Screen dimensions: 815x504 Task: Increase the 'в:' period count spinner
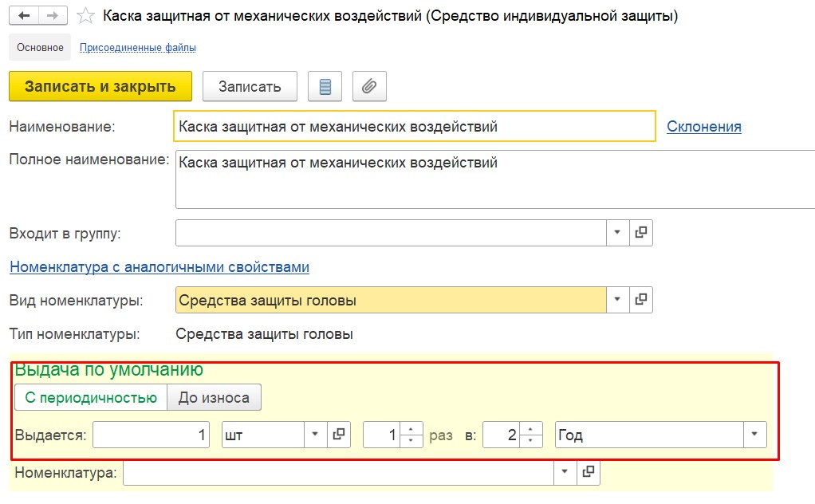click(x=530, y=429)
